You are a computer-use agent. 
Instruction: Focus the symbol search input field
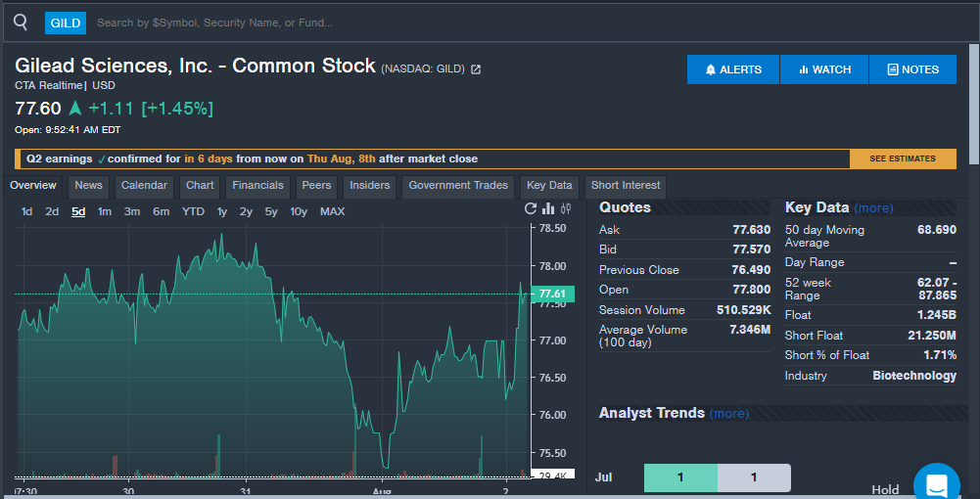[532, 23]
